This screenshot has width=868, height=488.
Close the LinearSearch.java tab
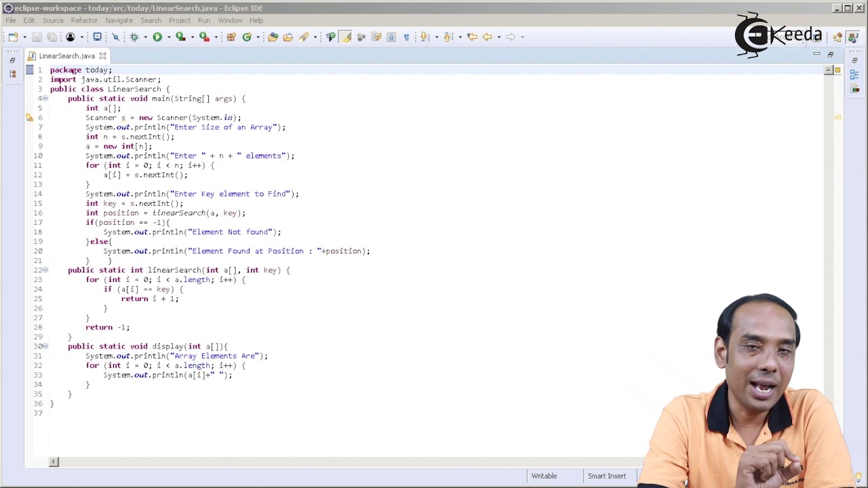point(102,56)
